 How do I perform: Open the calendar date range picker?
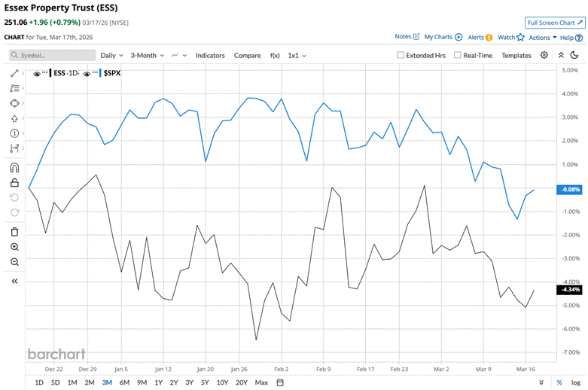pyautogui.click(x=280, y=382)
